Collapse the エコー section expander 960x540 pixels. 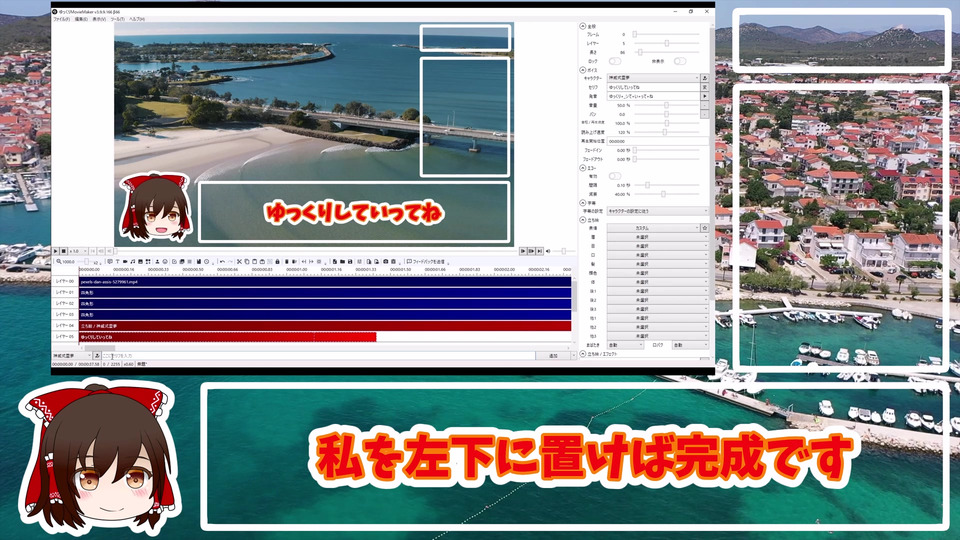click(583, 168)
